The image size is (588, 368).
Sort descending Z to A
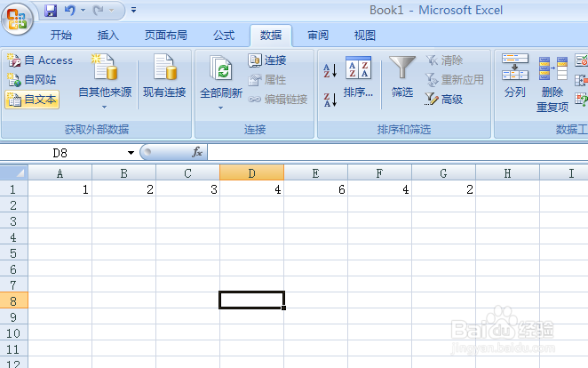(x=330, y=100)
